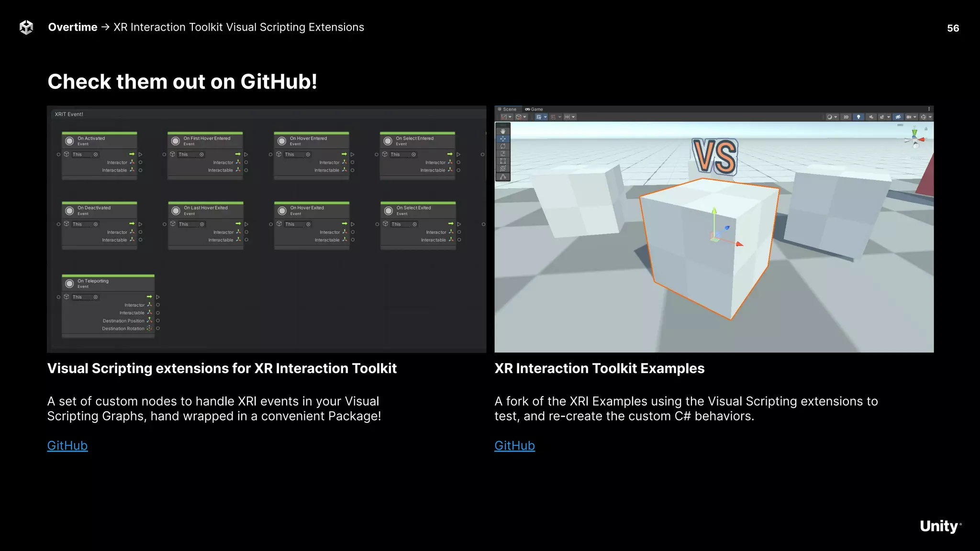Image resolution: width=980 pixels, height=551 pixels.
Task: Open the scene camera settings dropdown
Action: (912, 117)
